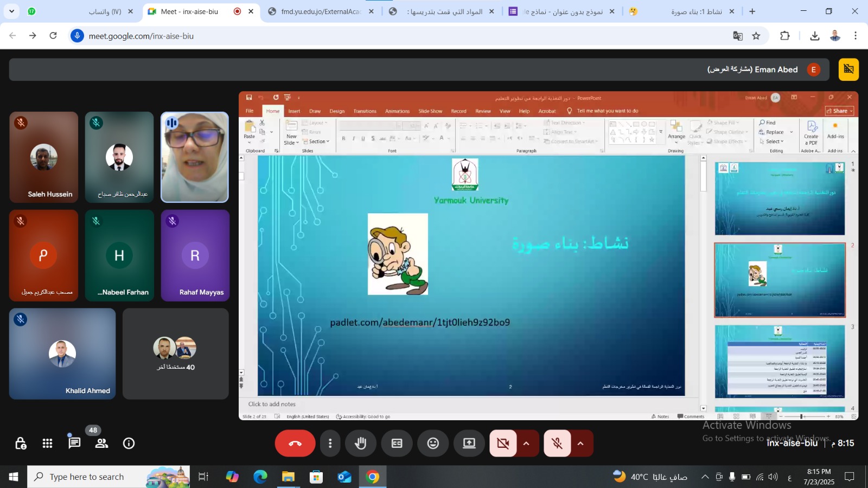The image size is (868, 488).
Task: Open the 40 other participants tile
Action: point(176,354)
